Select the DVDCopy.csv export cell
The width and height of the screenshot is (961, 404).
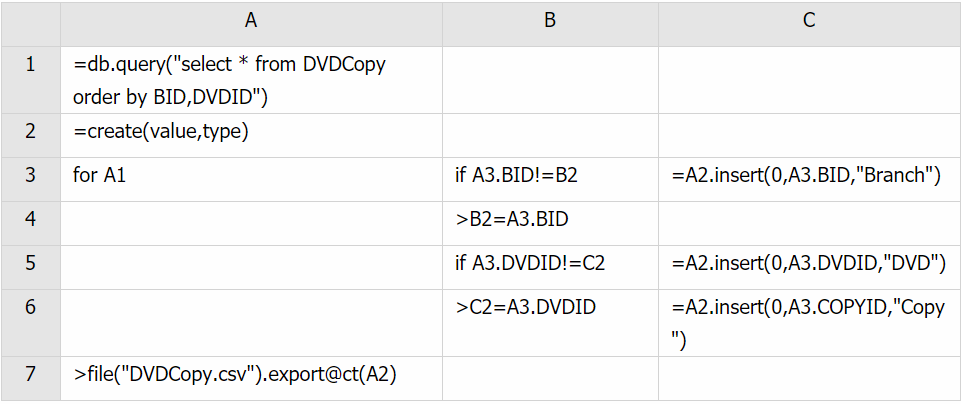point(251,378)
